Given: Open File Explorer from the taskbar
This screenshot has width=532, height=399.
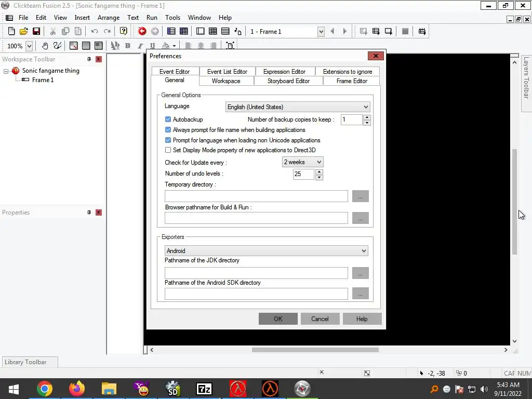Looking at the screenshot, I should coord(109,389).
